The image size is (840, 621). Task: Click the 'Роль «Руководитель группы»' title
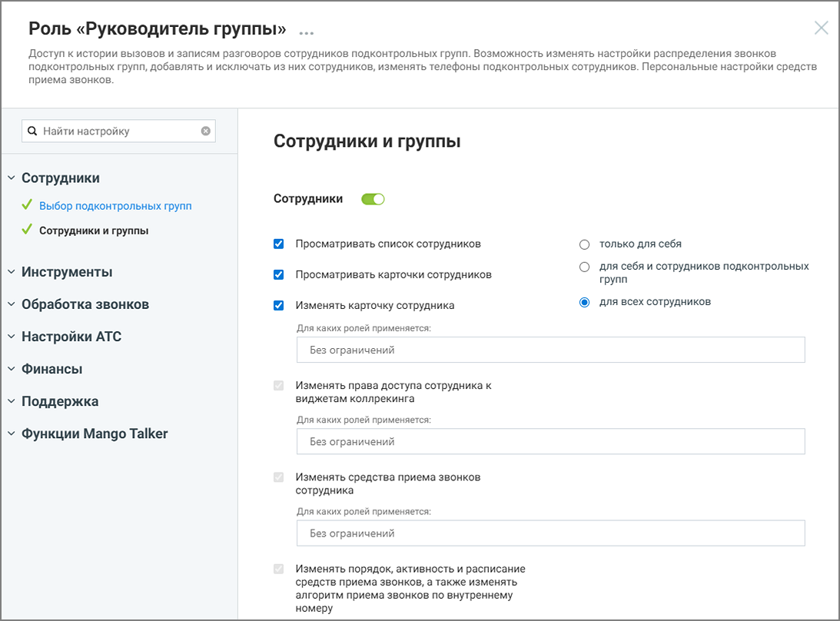click(157, 28)
